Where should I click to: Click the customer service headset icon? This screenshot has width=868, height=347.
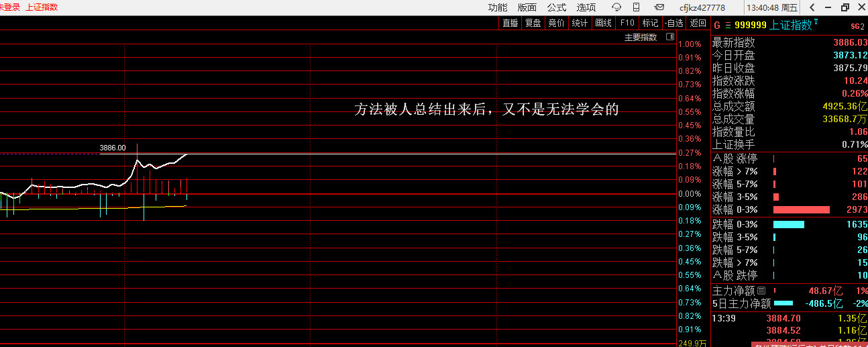(x=616, y=7)
